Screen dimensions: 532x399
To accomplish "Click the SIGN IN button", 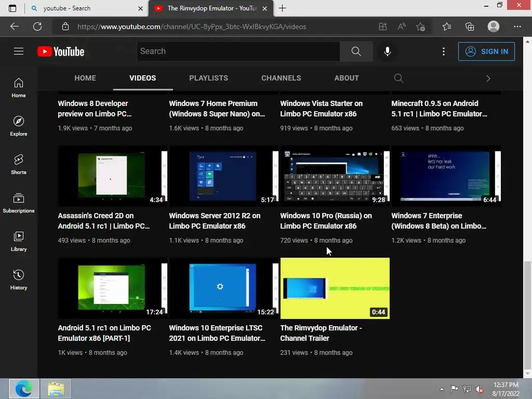I will pyautogui.click(x=486, y=51).
